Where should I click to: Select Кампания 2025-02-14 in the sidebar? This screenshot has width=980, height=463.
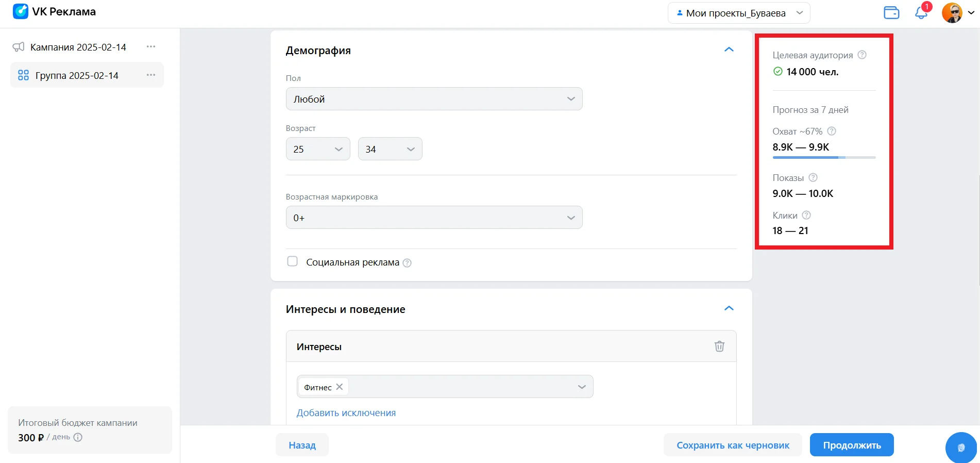[78, 47]
